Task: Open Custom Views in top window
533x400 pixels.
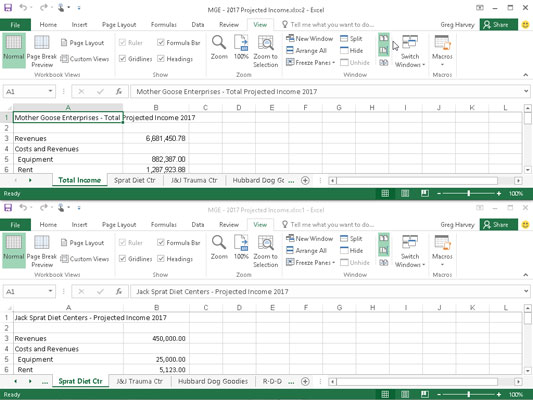Action: [85, 59]
